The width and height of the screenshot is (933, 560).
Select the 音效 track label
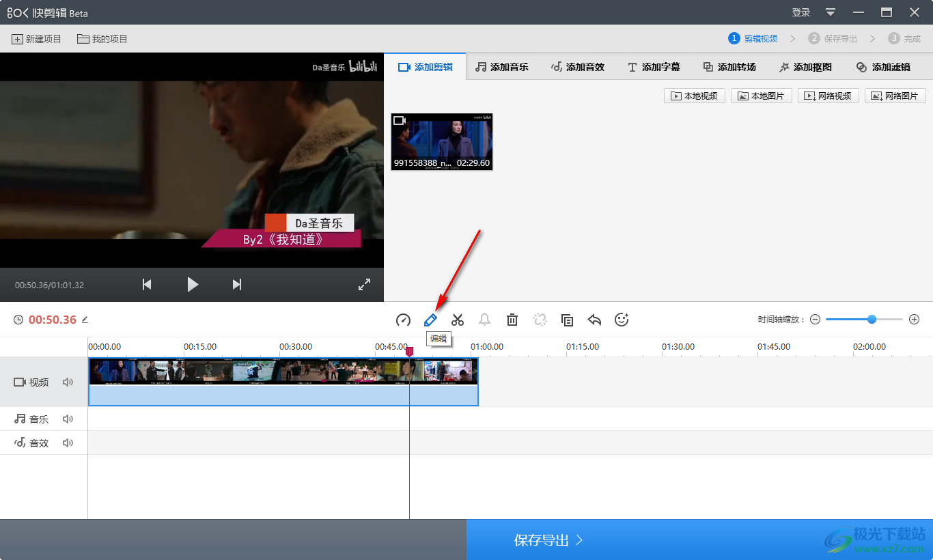click(31, 443)
